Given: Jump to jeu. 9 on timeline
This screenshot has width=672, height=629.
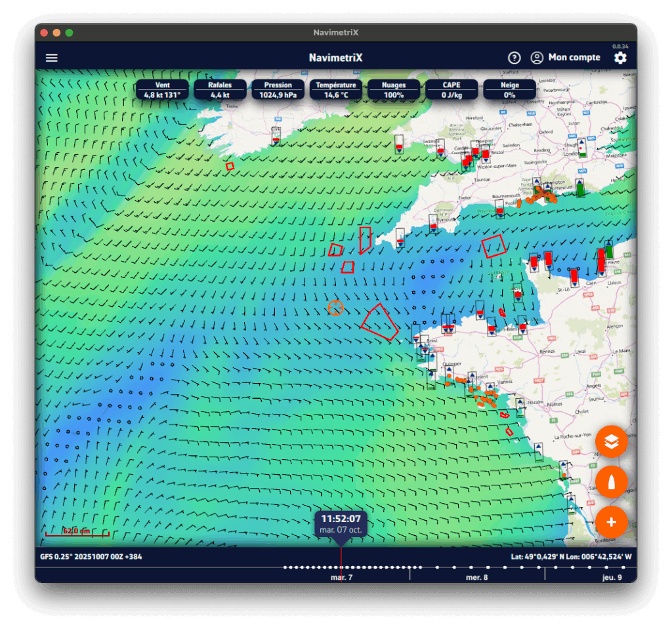Looking at the screenshot, I should coord(613,577).
